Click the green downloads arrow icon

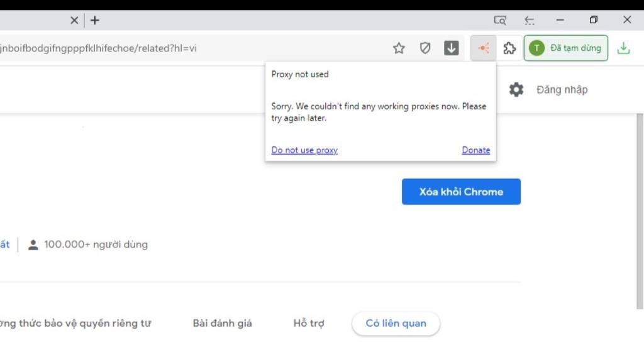coord(623,48)
